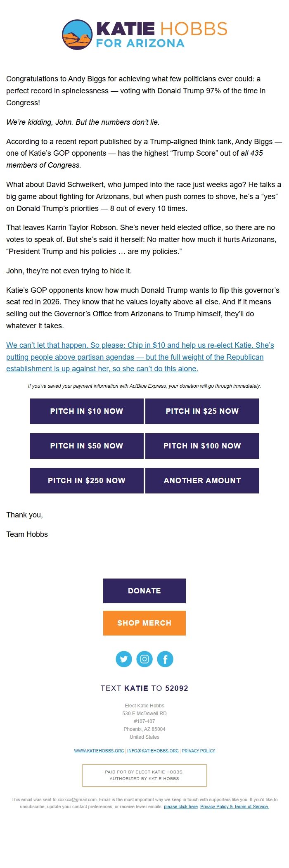Click Pitch In $10 Now button
This screenshot has width=289, height=868.
pos(87,411)
